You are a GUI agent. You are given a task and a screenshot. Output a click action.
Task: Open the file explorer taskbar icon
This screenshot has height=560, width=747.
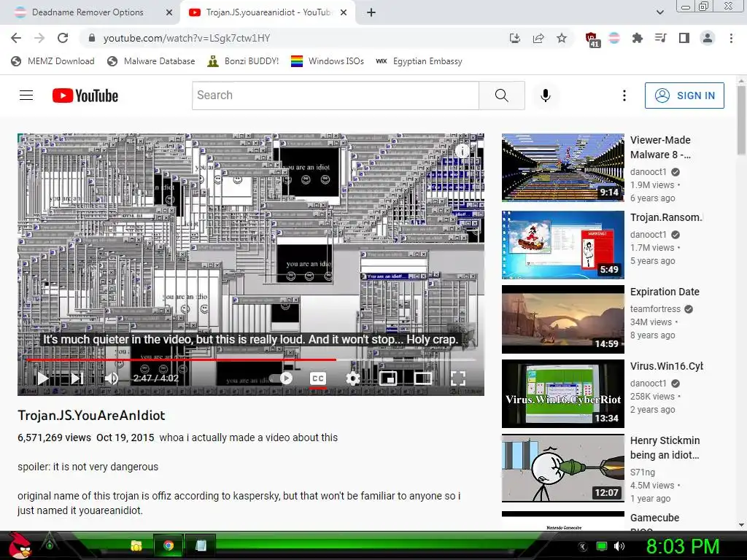136,545
